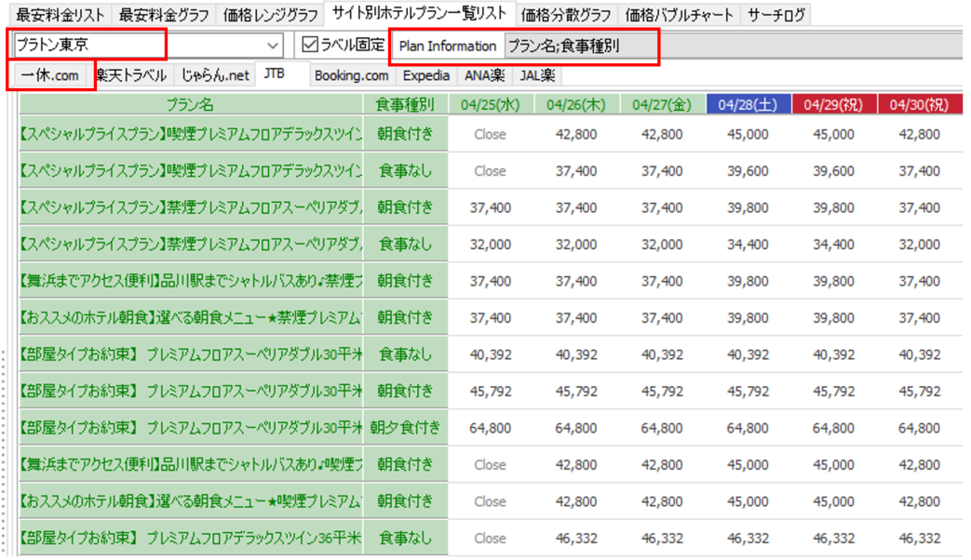Open the Booking.com site tab
971x560 pixels.
[351, 75]
